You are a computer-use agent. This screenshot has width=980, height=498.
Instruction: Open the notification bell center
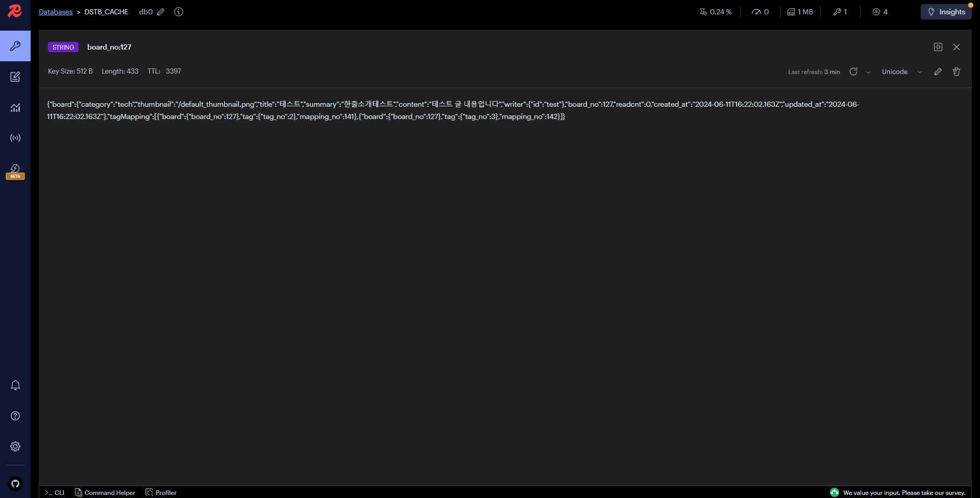pyautogui.click(x=15, y=385)
